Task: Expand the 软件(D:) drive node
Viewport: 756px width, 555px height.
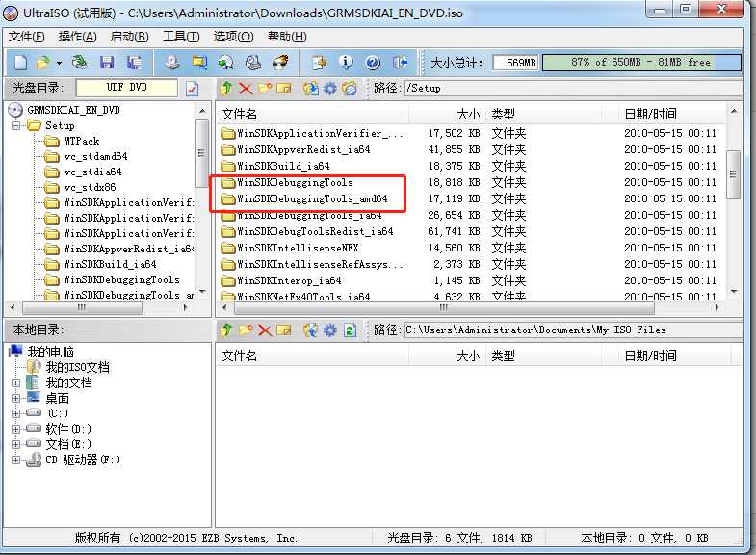Action: click(16, 429)
